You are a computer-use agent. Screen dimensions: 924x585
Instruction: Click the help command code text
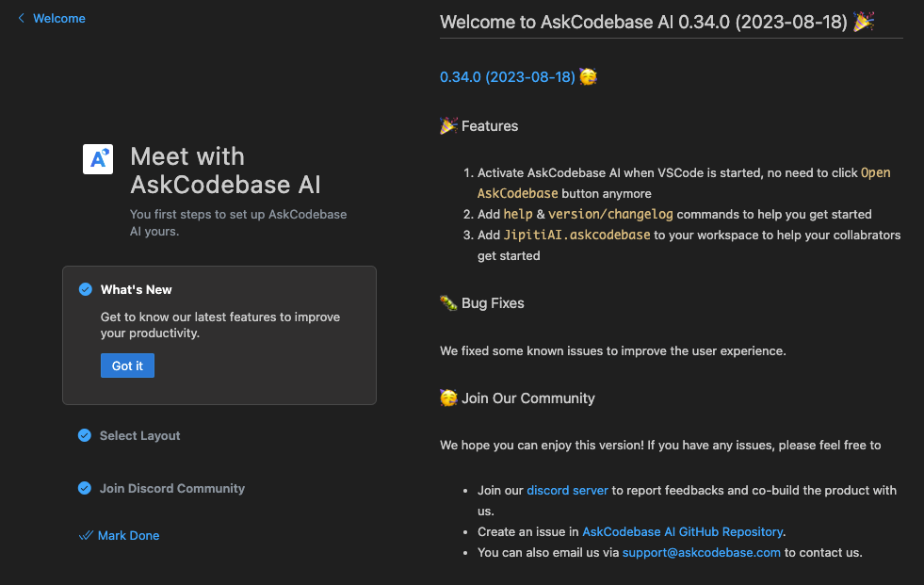pos(518,215)
